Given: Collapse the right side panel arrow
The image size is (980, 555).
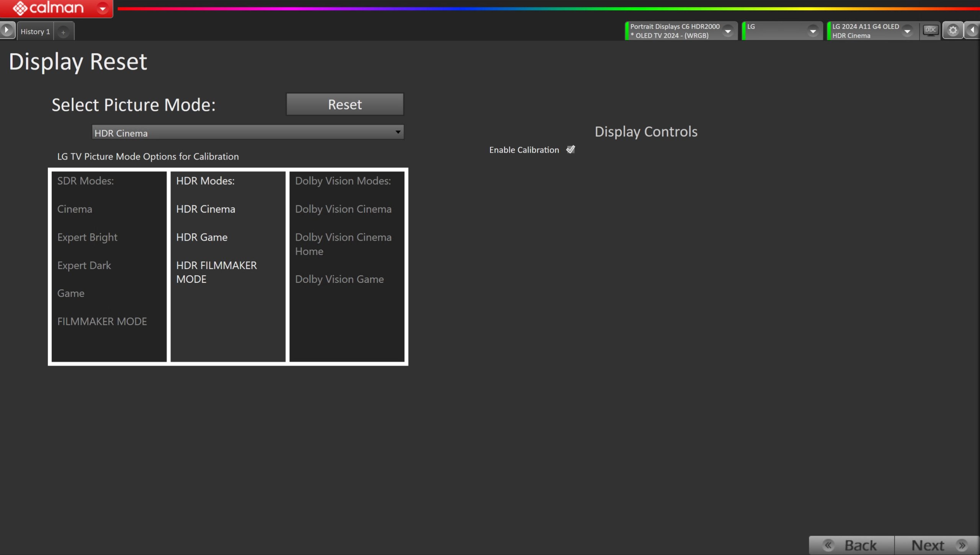Looking at the screenshot, I should coord(972,30).
